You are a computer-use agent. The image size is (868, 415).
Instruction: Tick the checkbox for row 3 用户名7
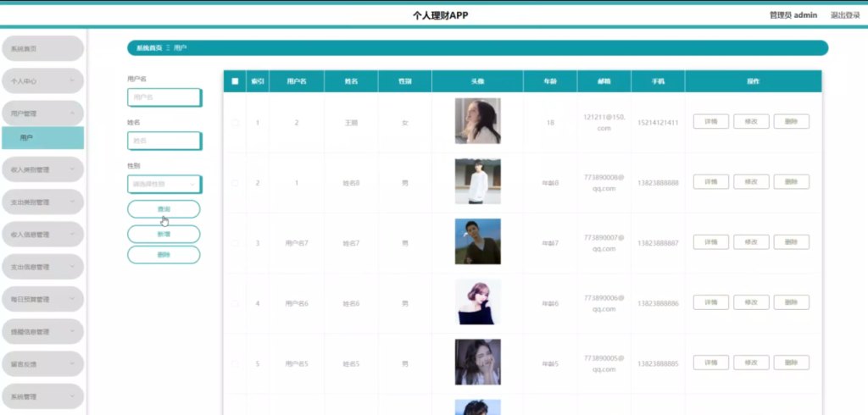click(x=235, y=243)
